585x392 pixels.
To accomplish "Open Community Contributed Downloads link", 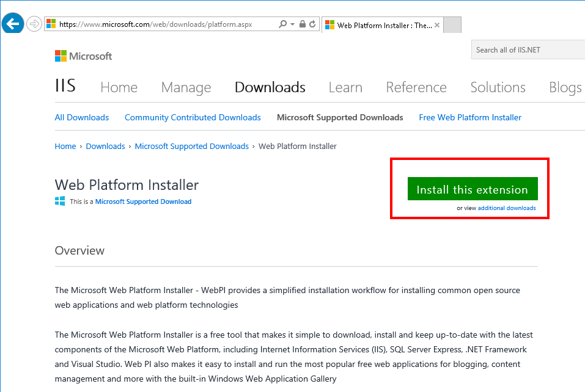I will click(193, 117).
